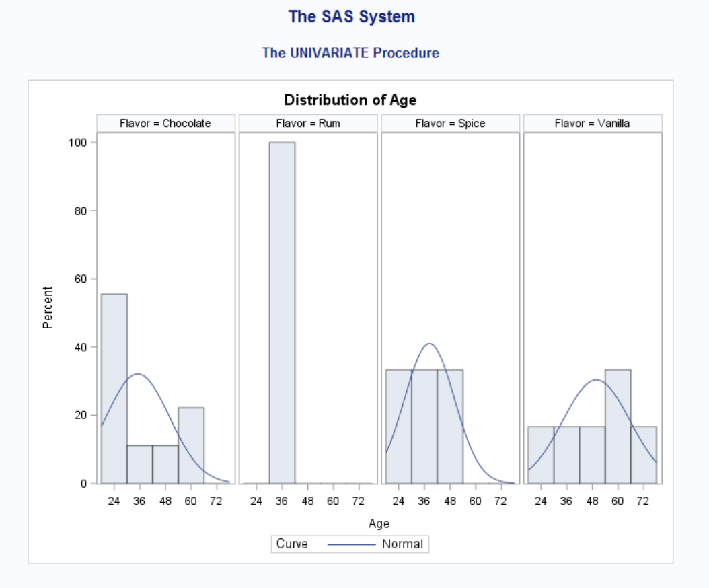Click the leftmost bar in Vanilla panel
This screenshot has height=588, width=709.
[541, 455]
